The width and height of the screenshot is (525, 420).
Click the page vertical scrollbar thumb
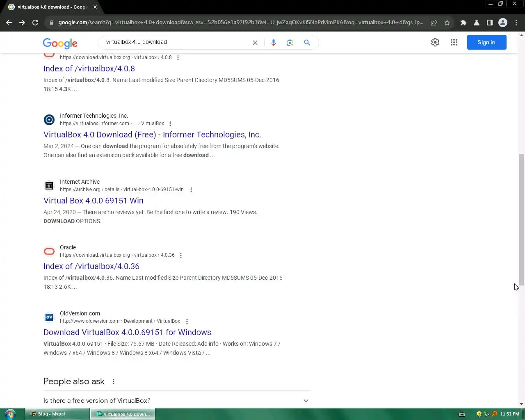(521, 219)
